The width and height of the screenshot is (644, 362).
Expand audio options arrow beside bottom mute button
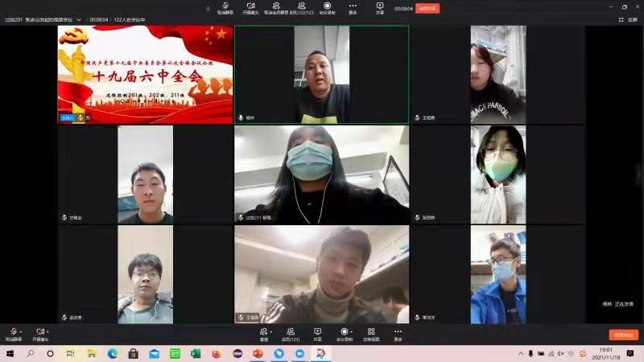[x=20, y=331]
